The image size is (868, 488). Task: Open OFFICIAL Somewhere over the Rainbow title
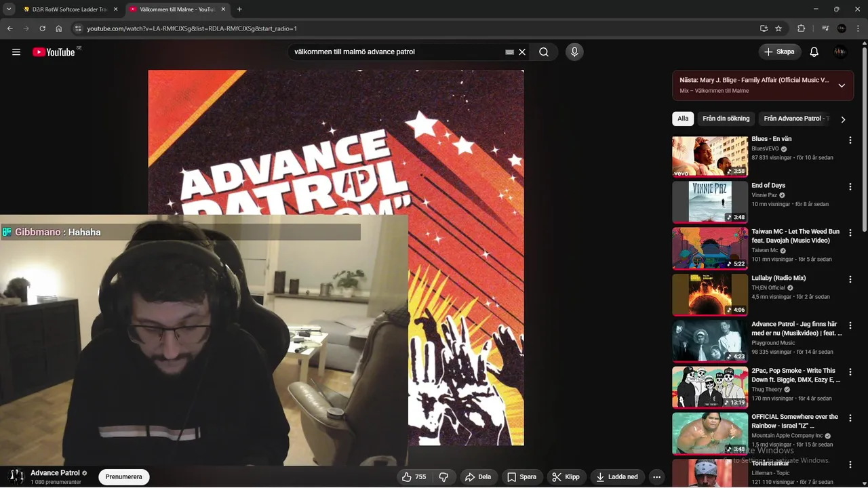pyautogui.click(x=795, y=422)
